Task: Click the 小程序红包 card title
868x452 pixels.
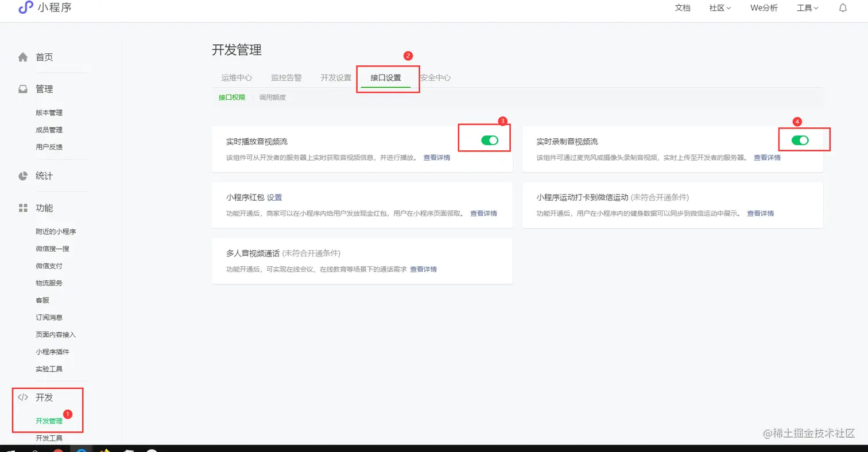Action: [245, 197]
